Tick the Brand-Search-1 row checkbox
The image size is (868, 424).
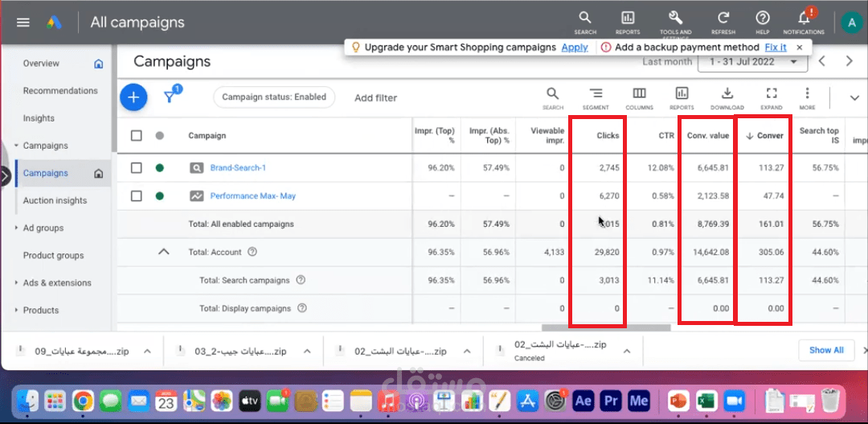(137, 168)
